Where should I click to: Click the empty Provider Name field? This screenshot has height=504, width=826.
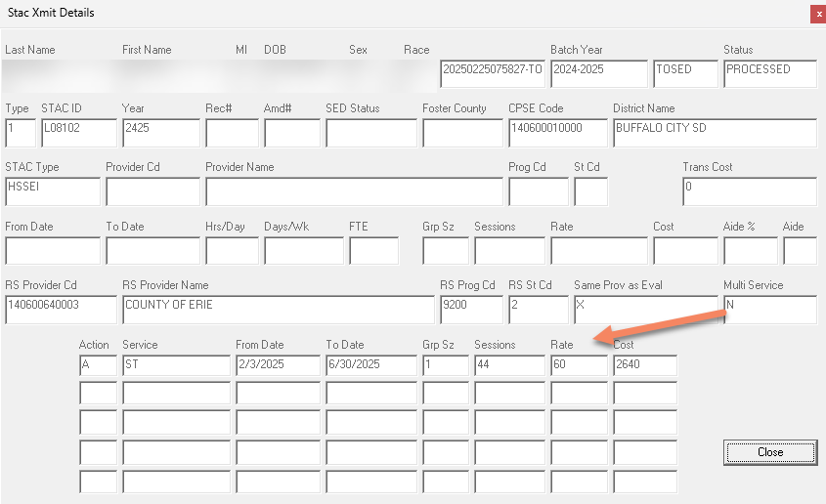pyautogui.click(x=353, y=191)
